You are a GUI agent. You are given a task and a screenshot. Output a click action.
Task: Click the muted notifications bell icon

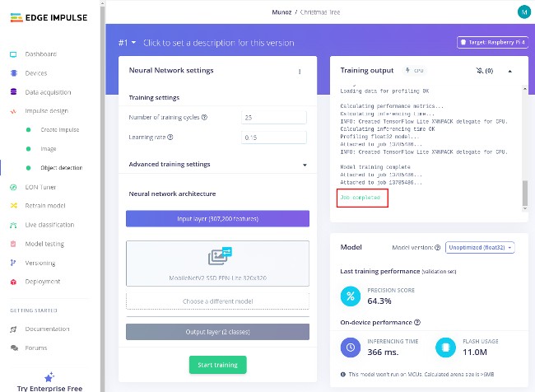(477, 72)
